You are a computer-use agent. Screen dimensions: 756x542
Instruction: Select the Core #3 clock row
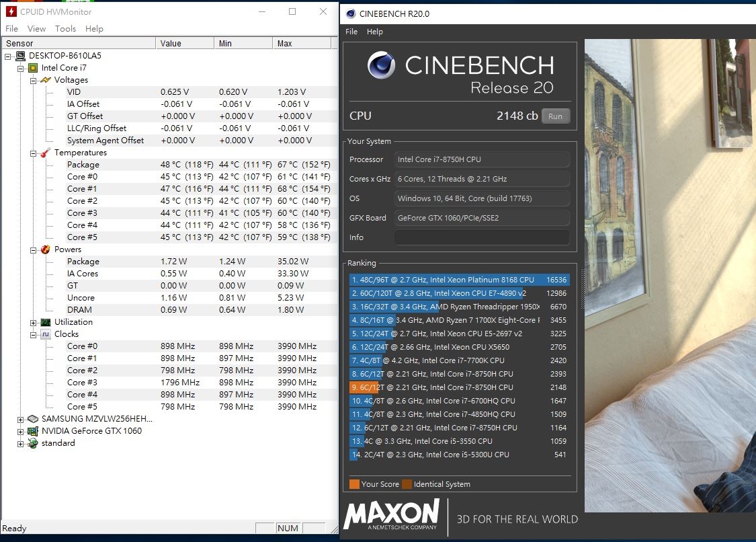tap(202, 382)
